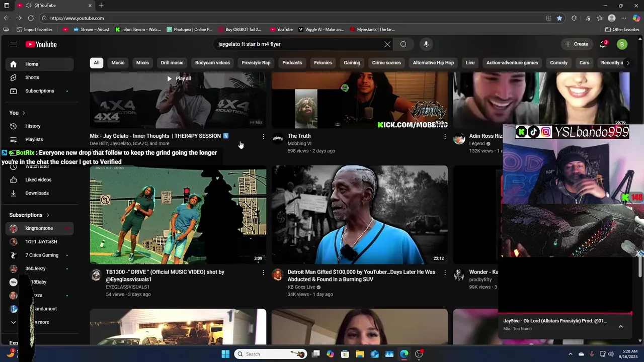Image resolution: width=644 pixels, height=362 pixels.
Task: Open more options for Jay Gelato mix
Action: [x=263, y=136]
